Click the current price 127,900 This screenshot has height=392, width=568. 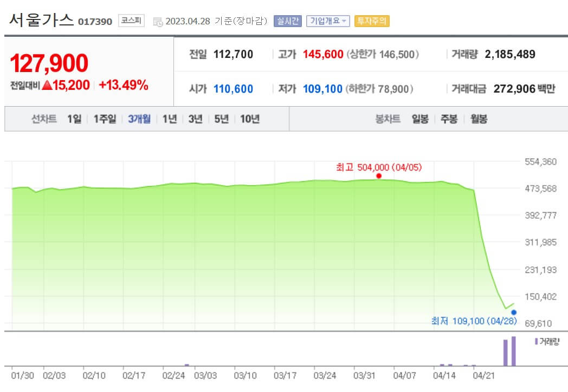click(49, 63)
